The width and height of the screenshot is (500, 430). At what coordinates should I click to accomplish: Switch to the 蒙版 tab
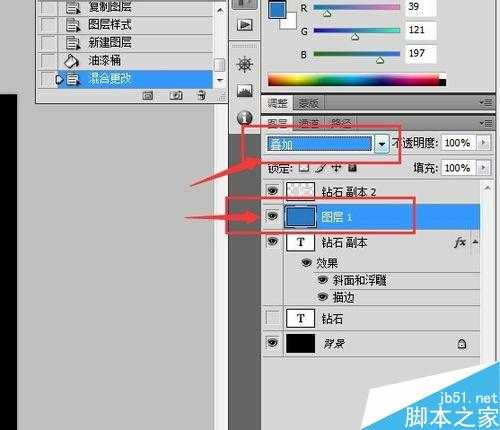(308, 103)
